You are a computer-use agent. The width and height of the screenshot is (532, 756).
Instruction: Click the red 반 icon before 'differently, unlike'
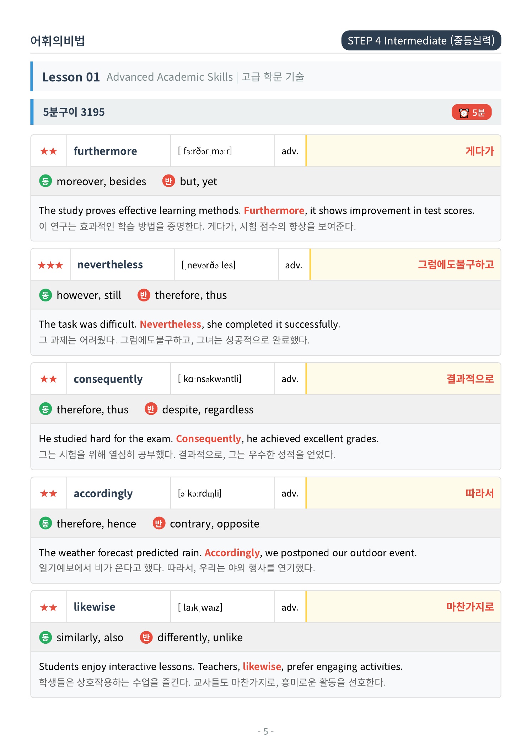[x=146, y=637]
